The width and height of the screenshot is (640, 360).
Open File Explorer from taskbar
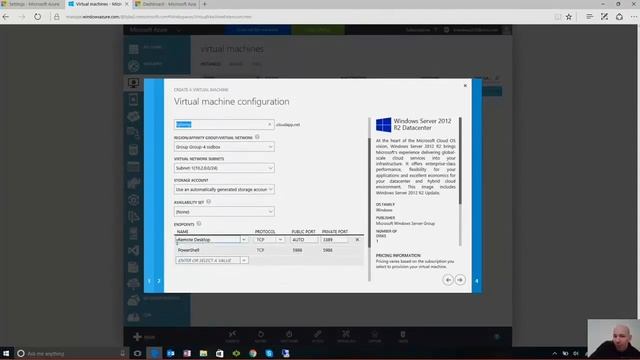[203, 353]
